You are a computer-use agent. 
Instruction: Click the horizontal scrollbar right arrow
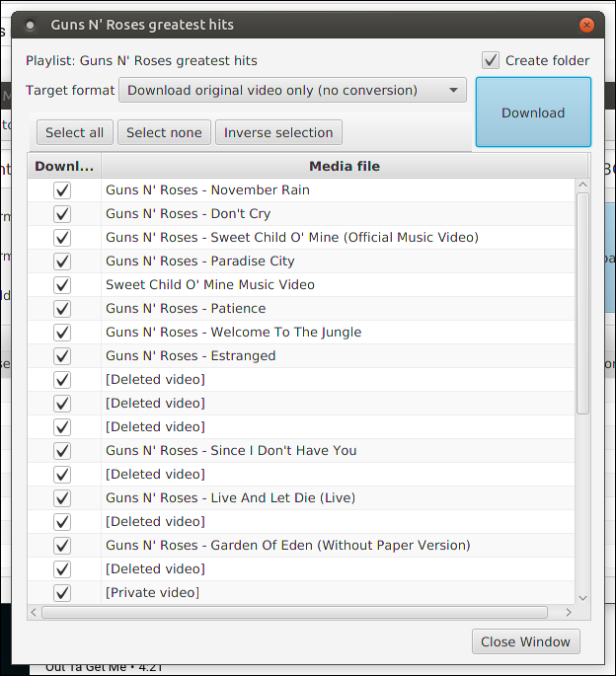[569, 612]
